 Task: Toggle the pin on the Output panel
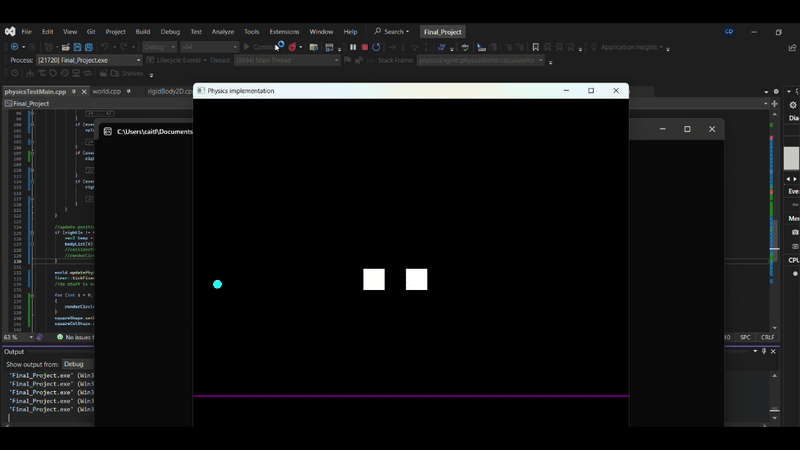[764, 351]
